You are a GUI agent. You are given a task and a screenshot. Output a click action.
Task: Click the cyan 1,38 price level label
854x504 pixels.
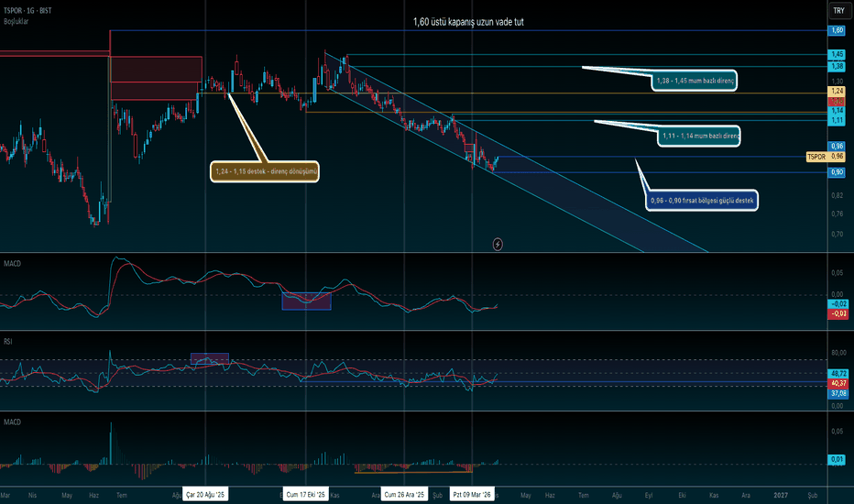tap(837, 66)
